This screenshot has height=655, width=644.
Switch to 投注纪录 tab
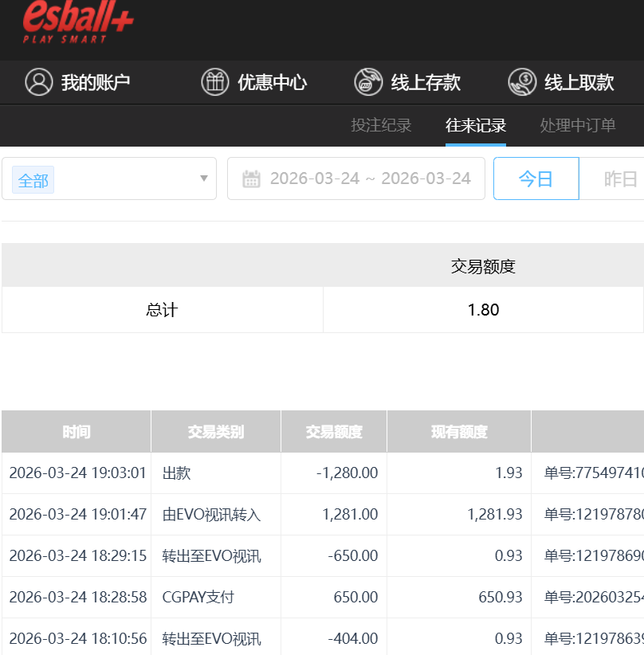coord(381,125)
